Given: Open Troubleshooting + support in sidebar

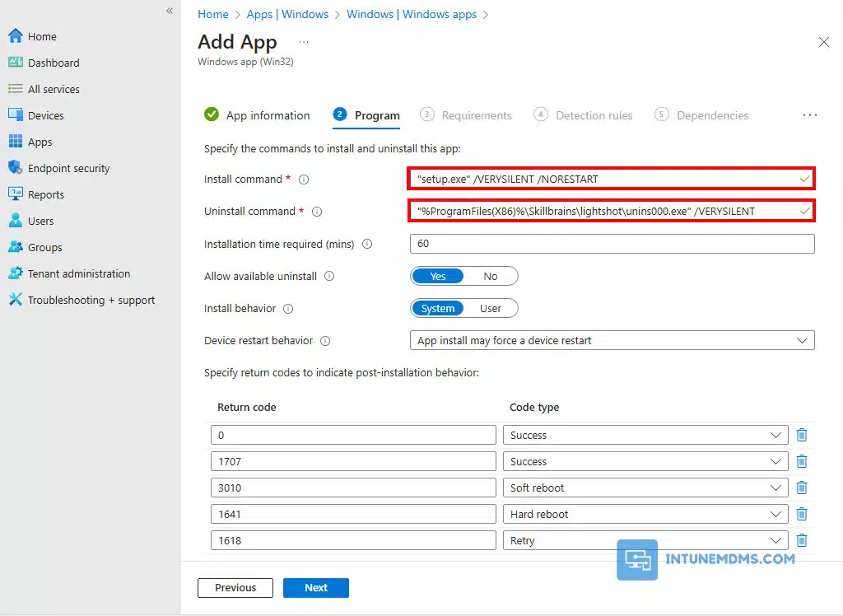Looking at the screenshot, I should (x=91, y=300).
